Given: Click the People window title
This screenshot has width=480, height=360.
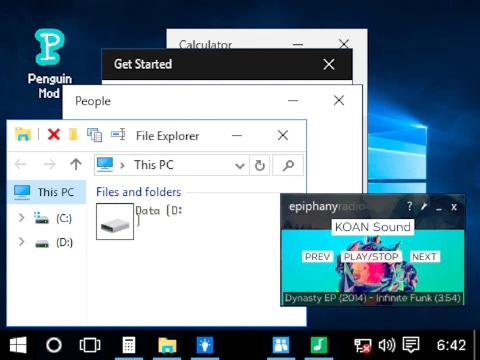Looking at the screenshot, I should tap(93, 101).
